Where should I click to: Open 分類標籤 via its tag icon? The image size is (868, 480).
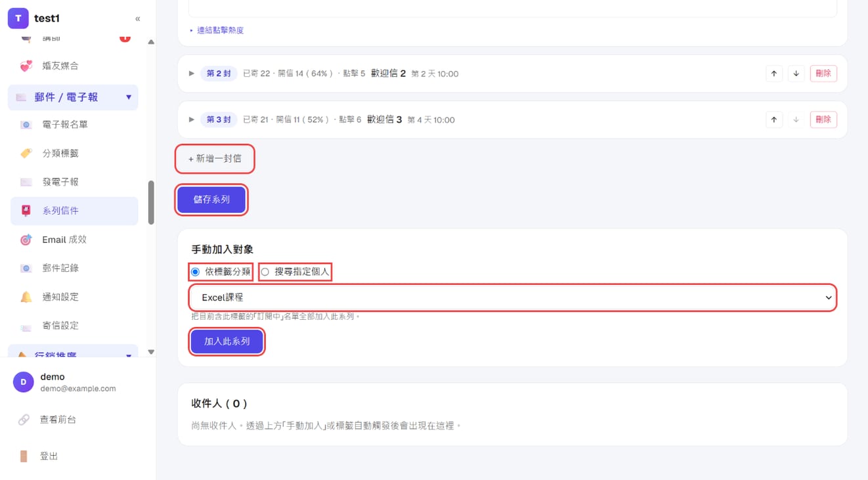tap(26, 153)
